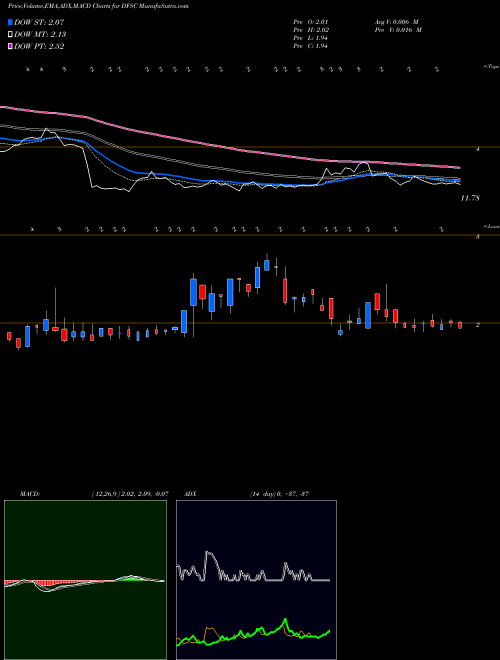Click the ADX panel heading label
The width and height of the screenshot is (500, 660).
(x=190, y=494)
